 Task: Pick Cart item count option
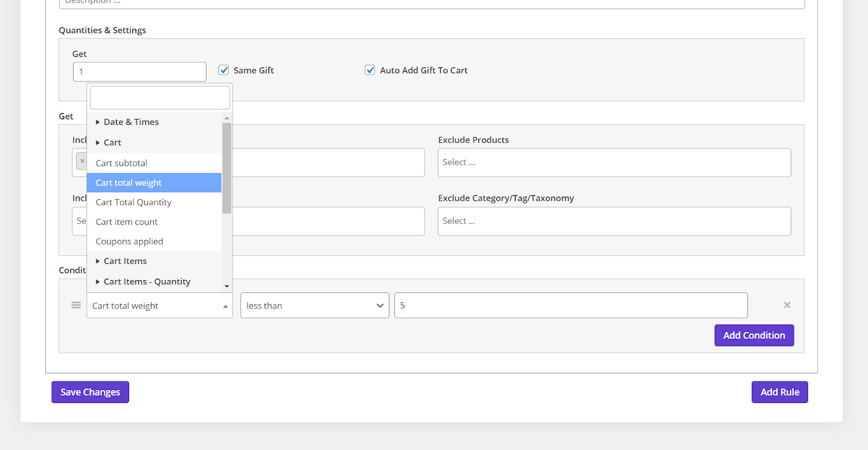click(127, 222)
